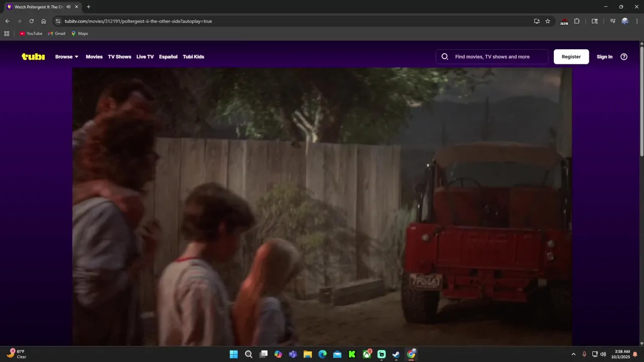Launch Microsoft Edge from taskbar

[323, 354]
